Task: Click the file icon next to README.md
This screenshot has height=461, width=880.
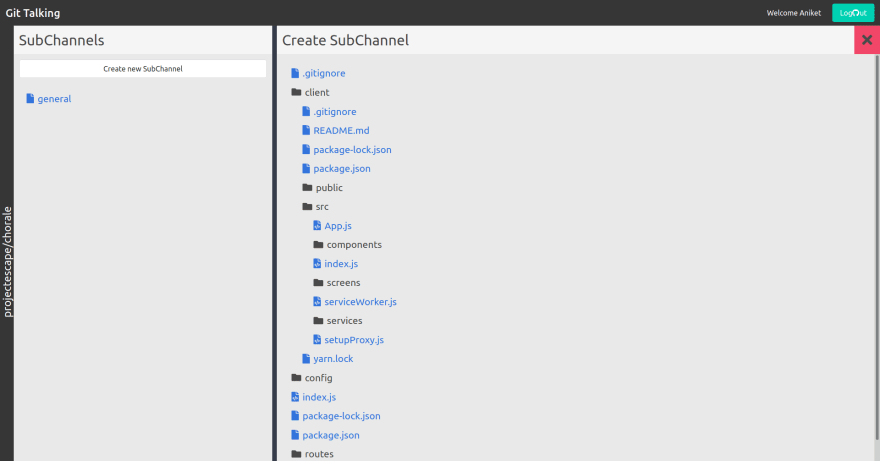Action: [306, 130]
